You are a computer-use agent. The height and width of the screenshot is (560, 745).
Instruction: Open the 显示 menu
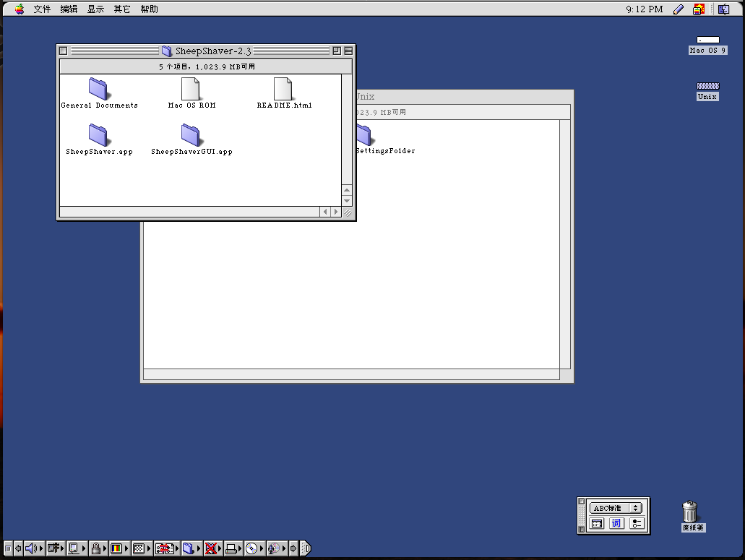pos(95,9)
